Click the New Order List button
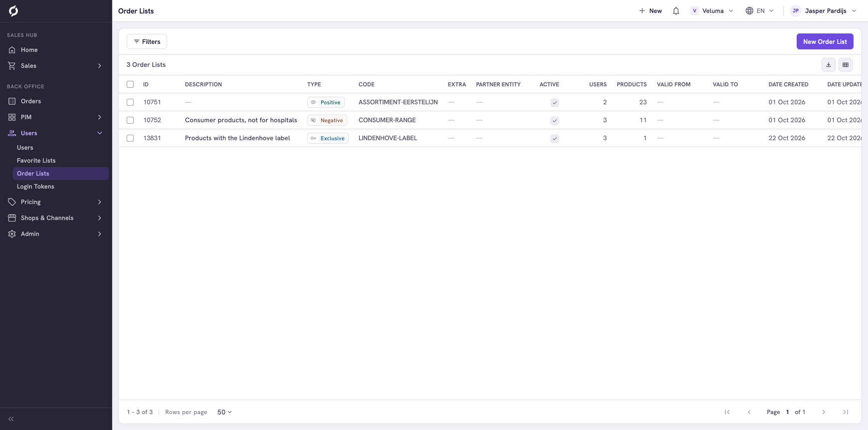868x430 pixels. click(x=825, y=41)
